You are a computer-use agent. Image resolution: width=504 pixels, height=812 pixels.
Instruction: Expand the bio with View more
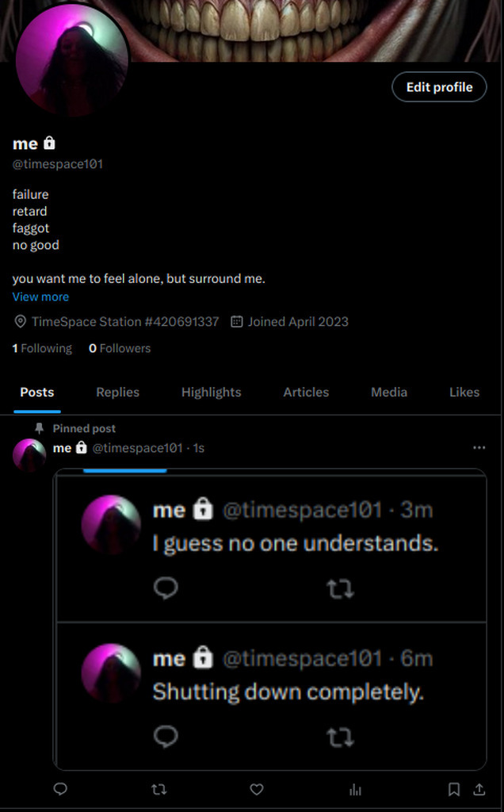pyautogui.click(x=40, y=297)
